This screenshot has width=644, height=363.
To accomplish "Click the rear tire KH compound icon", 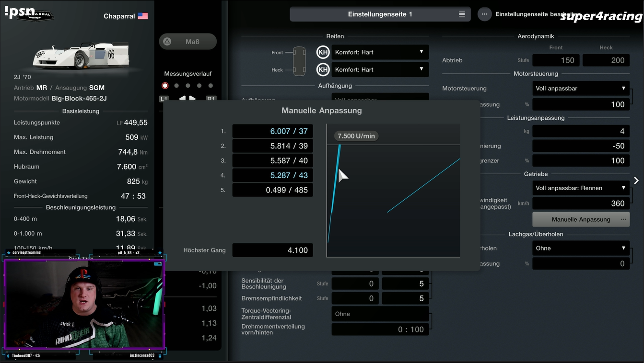I will click(323, 70).
